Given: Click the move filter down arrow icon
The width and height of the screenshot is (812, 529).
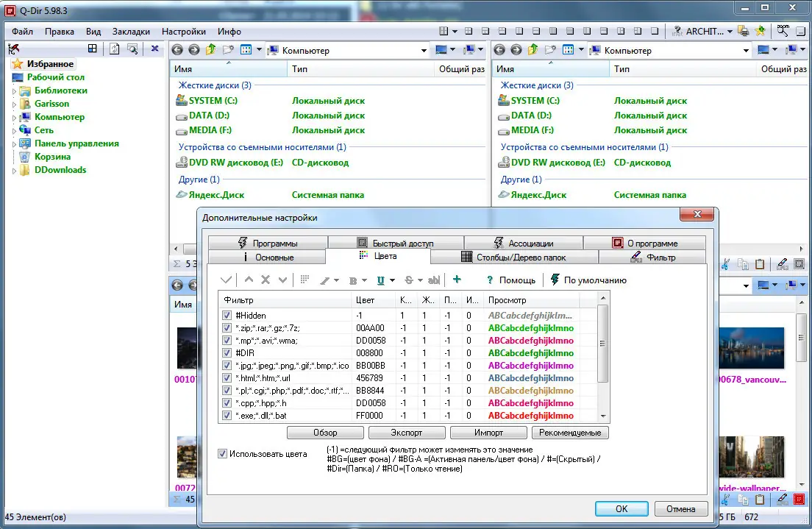Looking at the screenshot, I should (x=282, y=280).
